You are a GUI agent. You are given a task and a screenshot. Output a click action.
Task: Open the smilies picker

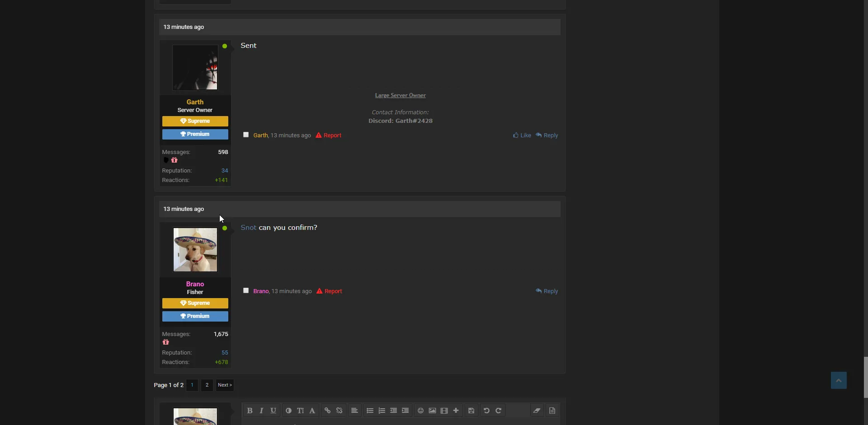[x=420, y=411]
